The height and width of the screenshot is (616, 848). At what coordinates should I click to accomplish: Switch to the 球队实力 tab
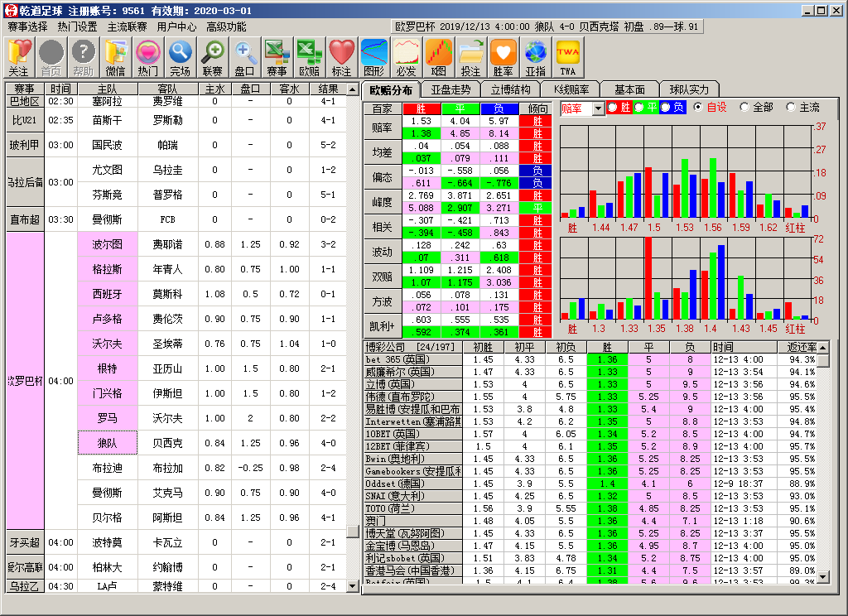pos(688,89)
